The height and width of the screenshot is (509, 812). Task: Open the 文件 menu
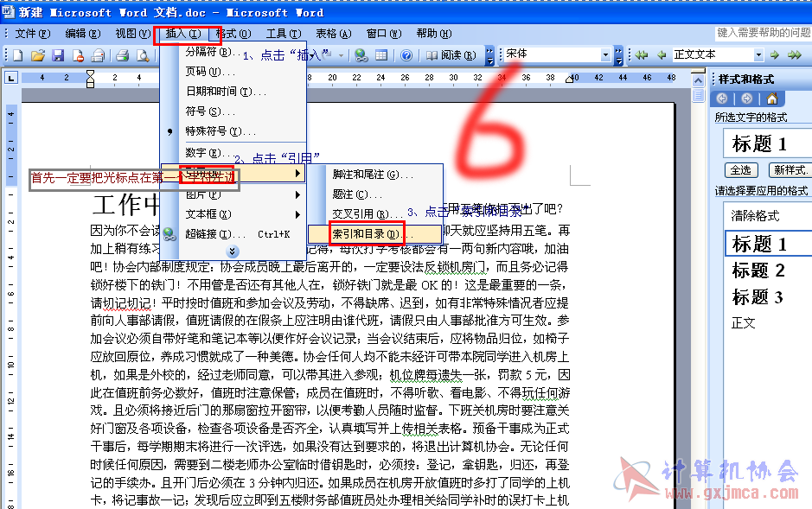pos(33,34)
